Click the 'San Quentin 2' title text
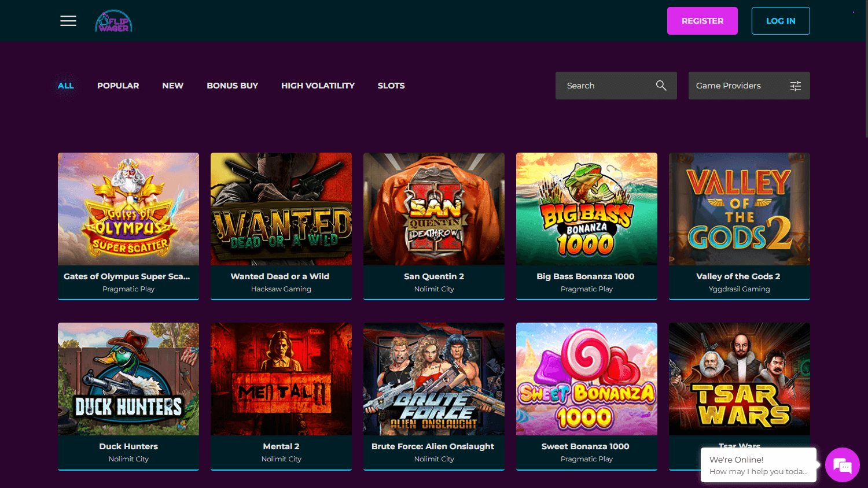868x488 pixels. click(434, 276)
